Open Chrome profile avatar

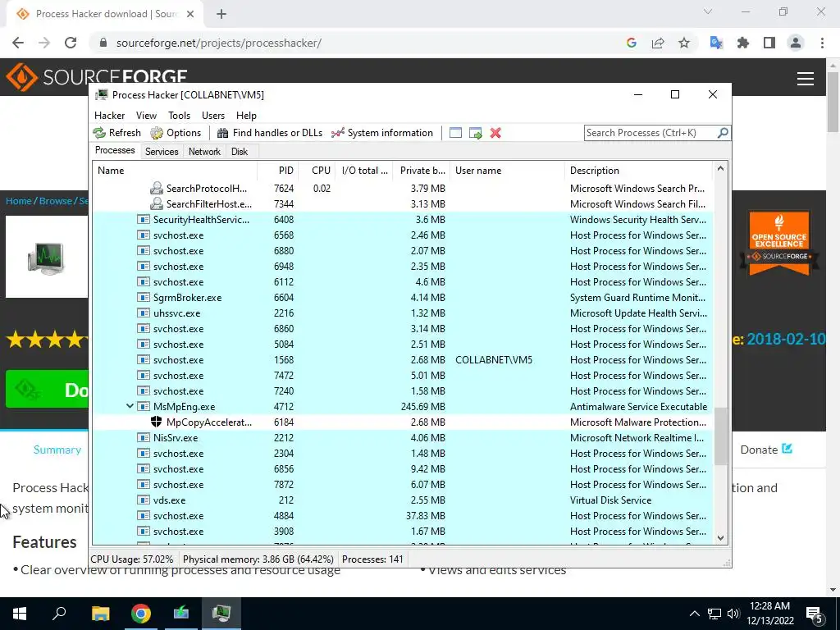(796, 43)
